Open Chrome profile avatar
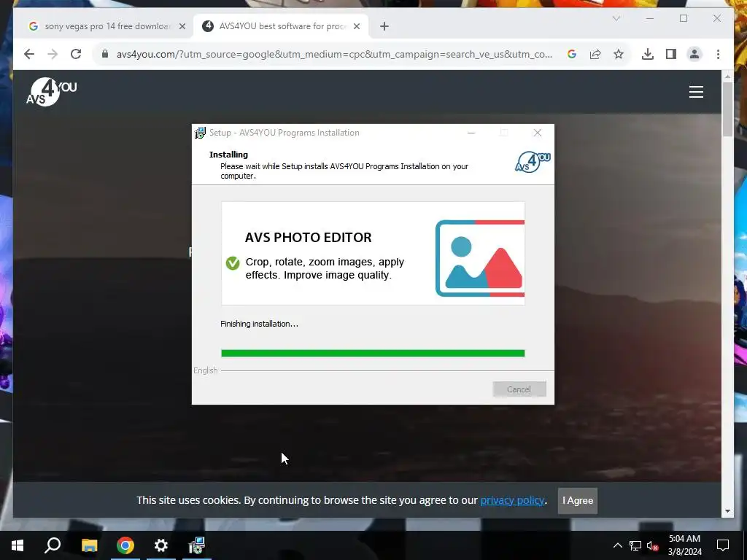Image resolution: width=747 pixels, height=560 pixels. [x=694, y=54]
